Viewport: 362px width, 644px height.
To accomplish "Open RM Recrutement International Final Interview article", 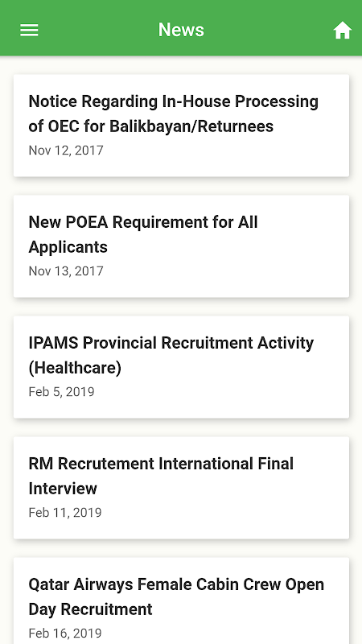I will pyautogui.click(x=182, y=488).
